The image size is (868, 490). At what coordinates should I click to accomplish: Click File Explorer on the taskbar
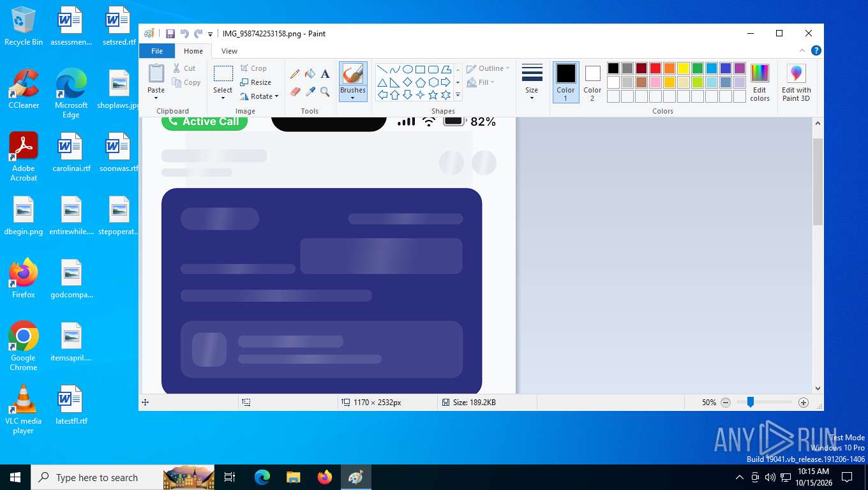tap(293, 477)
